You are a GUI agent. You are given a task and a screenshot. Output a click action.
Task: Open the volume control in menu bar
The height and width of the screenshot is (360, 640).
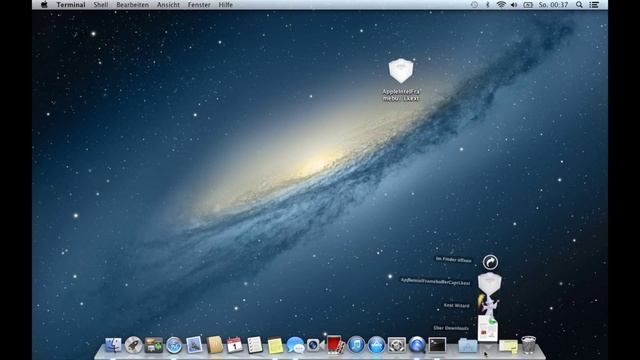[x=514, y=5]
